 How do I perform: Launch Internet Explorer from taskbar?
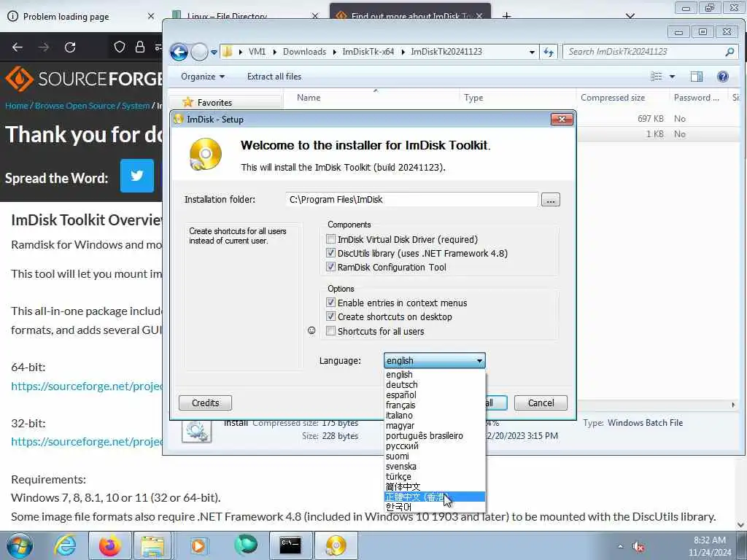click(x=65, y=545)
